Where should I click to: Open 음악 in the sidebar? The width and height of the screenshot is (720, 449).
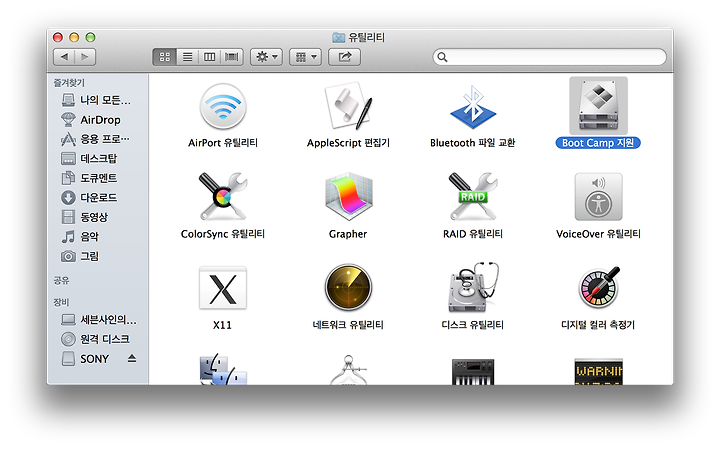coord(97,237)
